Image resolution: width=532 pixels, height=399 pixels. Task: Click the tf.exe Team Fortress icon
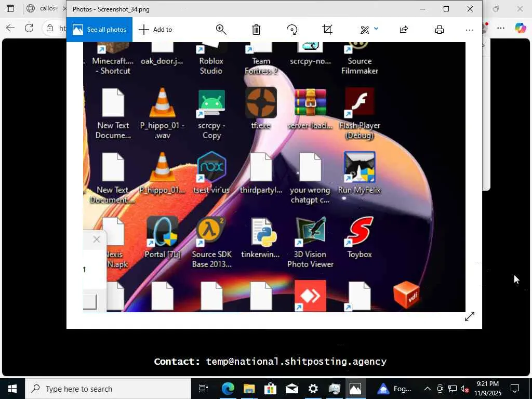[261, 102]
